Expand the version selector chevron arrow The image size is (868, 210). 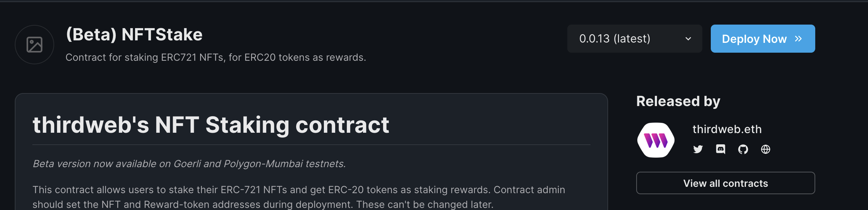(x=688, y=39)
